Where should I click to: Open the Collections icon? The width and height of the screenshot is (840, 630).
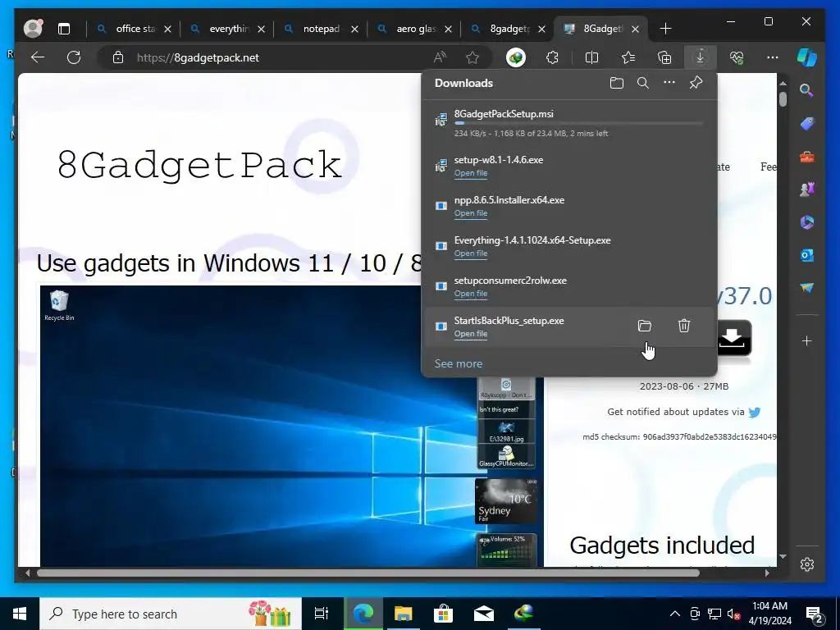point(664,57)
